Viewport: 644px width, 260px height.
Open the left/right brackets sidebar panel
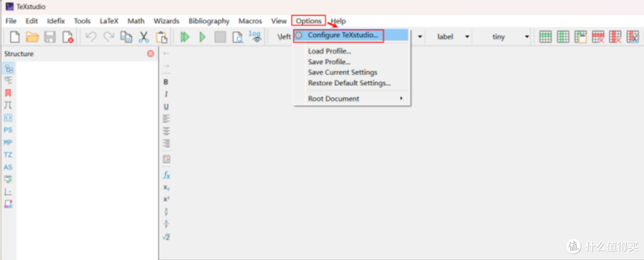(x=8, y=117)
